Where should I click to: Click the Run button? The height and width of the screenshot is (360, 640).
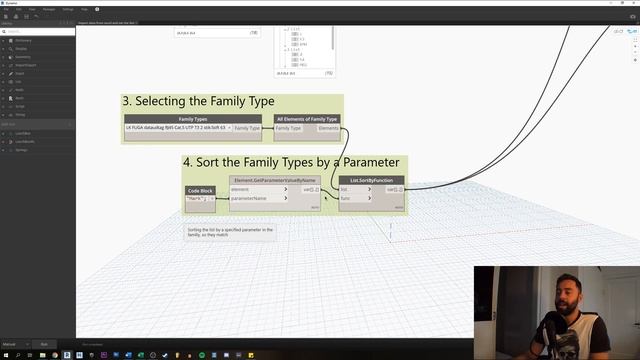[44, 344]
